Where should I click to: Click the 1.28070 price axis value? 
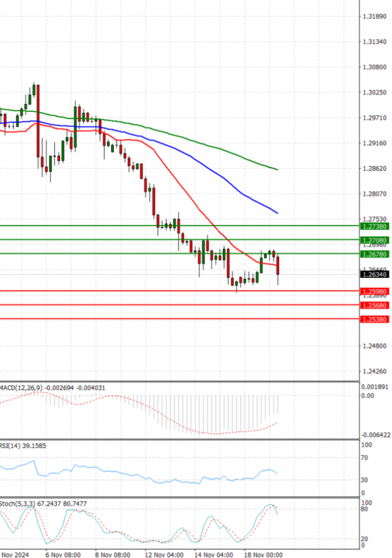click(374, 194)
